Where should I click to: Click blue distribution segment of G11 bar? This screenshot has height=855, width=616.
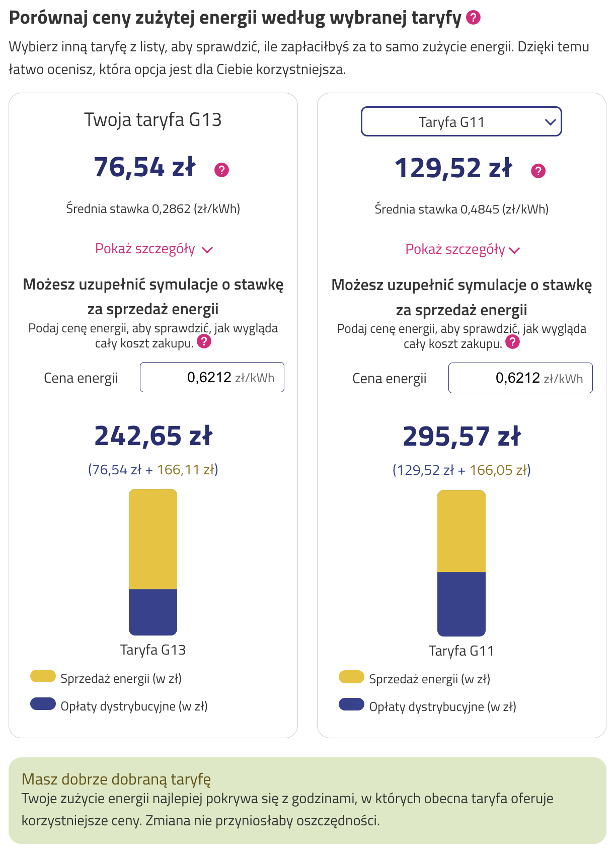pos(461,604)
